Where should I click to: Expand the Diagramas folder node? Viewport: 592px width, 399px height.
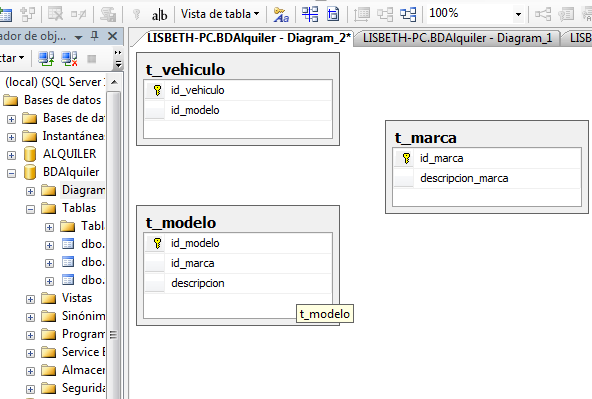(x=30, y=191)
